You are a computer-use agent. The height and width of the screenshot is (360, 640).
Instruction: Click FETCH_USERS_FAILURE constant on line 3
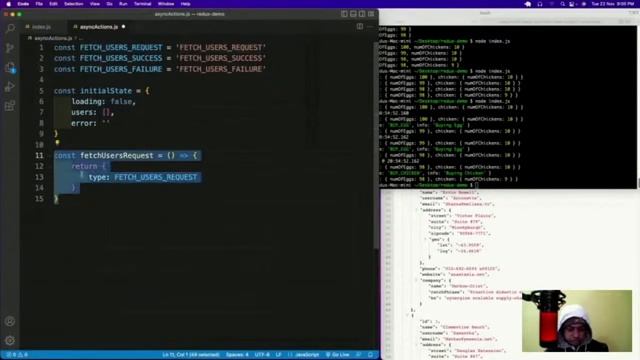(x=121, y=69)
